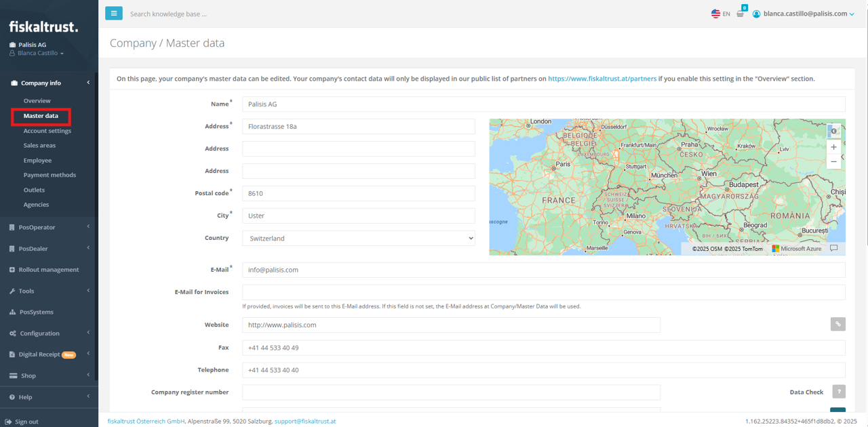Click the Palisis AG company name in sidebar

coord(32,45)
